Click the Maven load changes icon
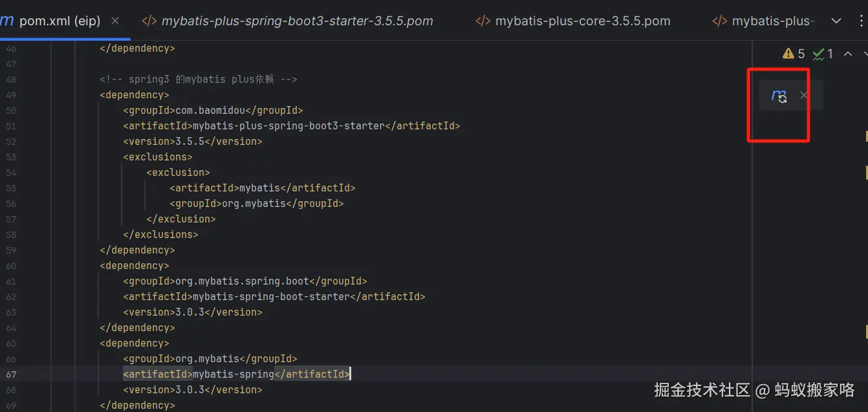This screenshot has width=868, height=412. pos(779,96)
